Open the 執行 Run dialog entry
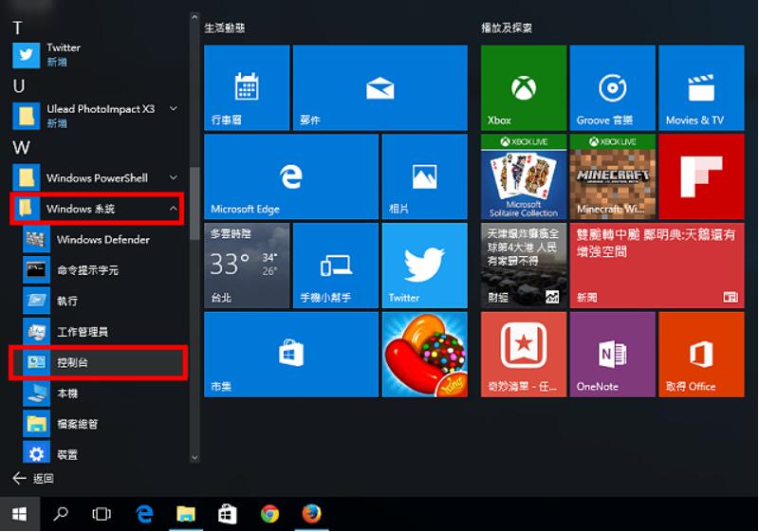Screen dimensions: 759x532 coord(102,301)
